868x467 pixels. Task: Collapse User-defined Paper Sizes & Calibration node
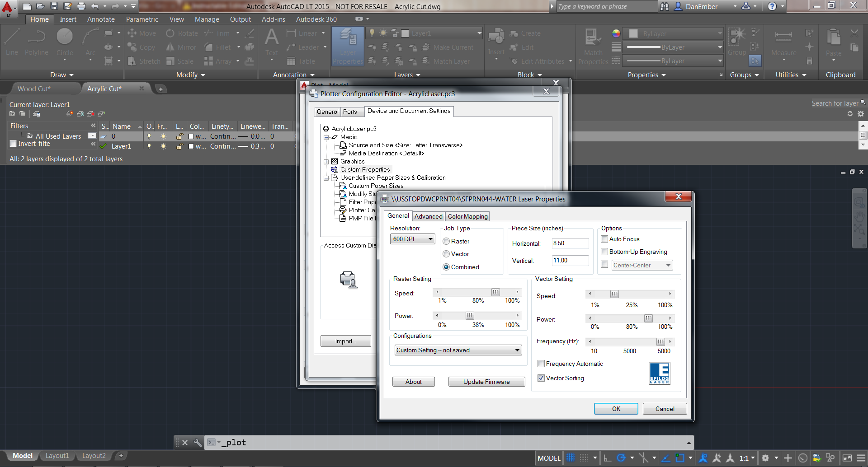coord(326,178)
